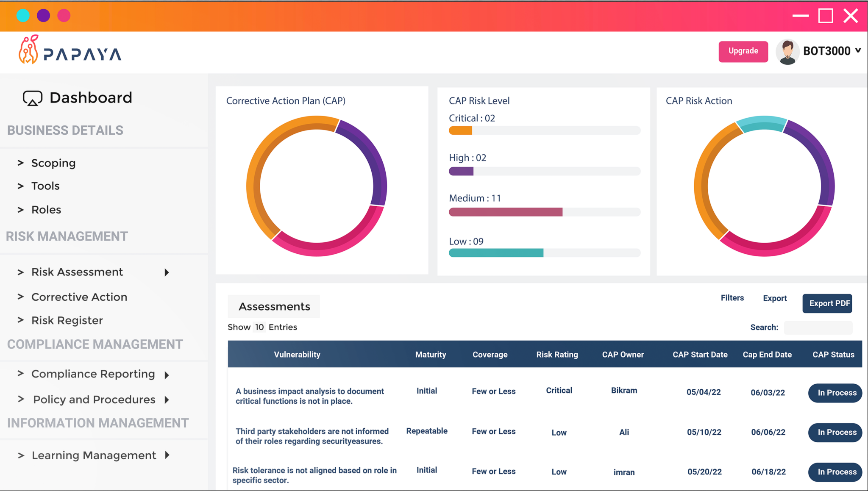This screenshot has width=868, height=491.
Task: Click the teal window control dot
Action: pos(24,15)
